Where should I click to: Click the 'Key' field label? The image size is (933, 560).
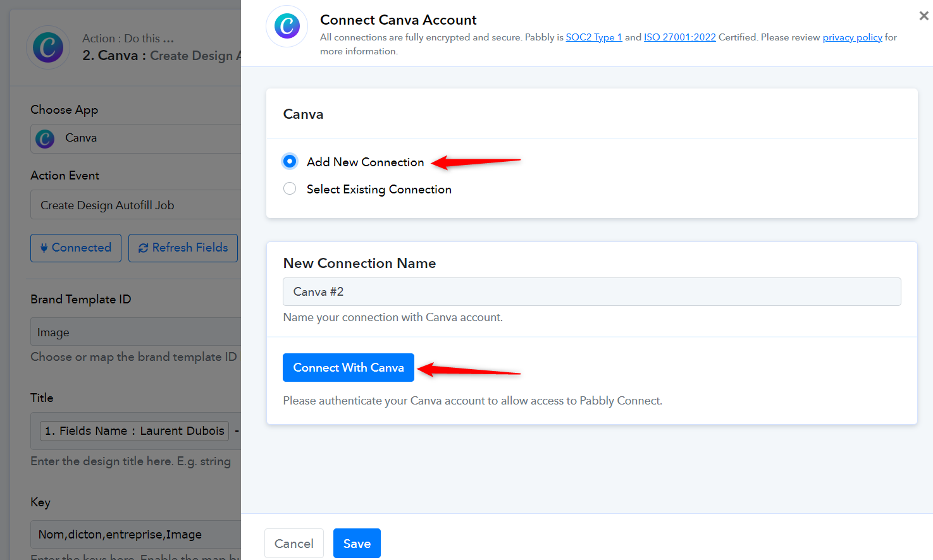tap(40, 502)
